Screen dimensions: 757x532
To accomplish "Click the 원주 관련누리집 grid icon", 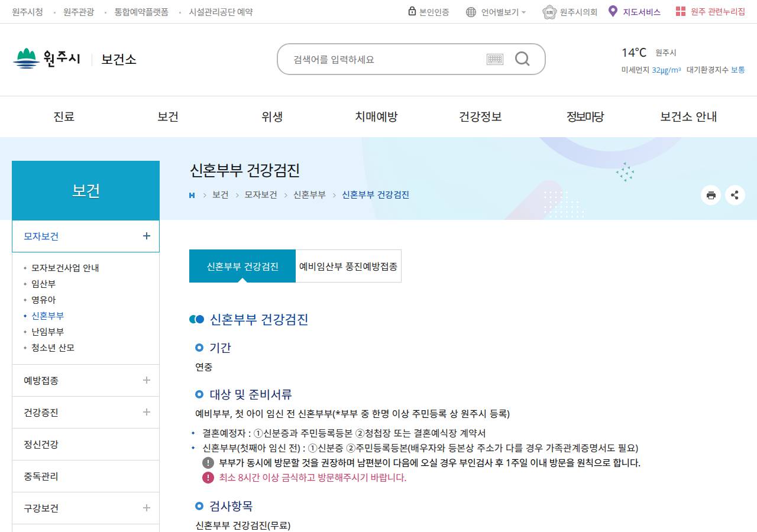I will pyautogui.click(x=681, y=11).
